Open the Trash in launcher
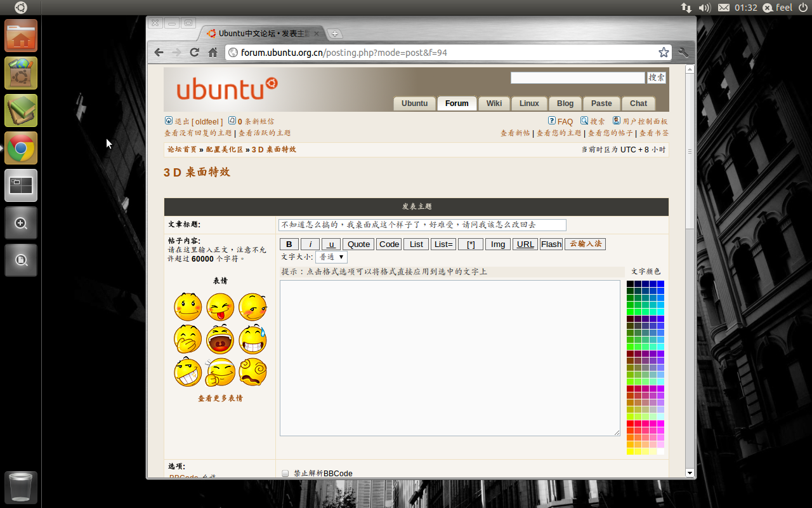The width and height of the screenshot is (812, 508). (x=21, y=488)
